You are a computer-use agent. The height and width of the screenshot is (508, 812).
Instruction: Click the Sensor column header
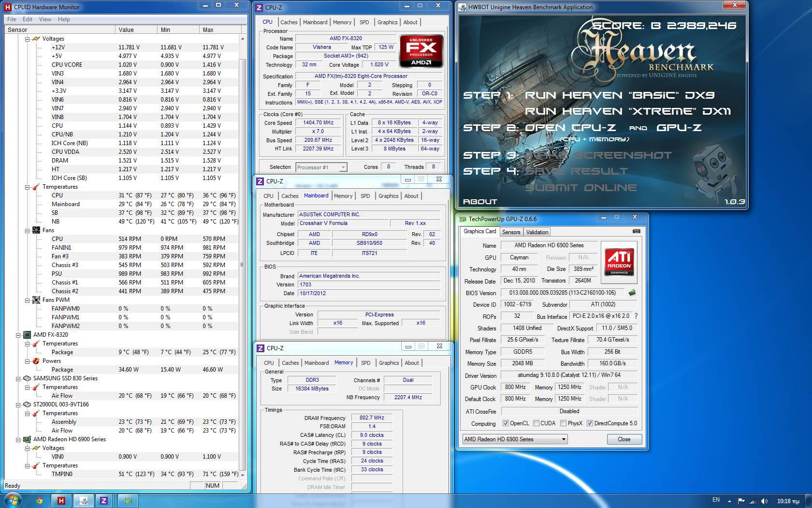(x=59, y=30)
